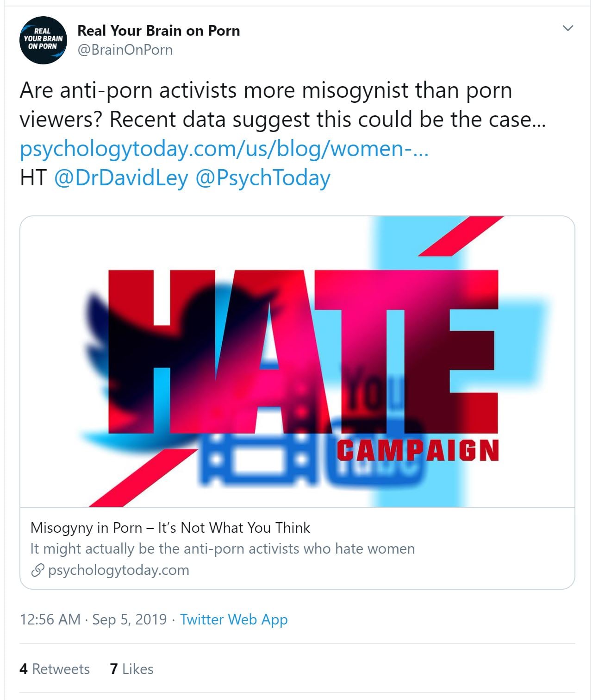Click the @BrainOnPorn handle
Image resolution: width=599 pixels, height=700 pixels.
125,50
